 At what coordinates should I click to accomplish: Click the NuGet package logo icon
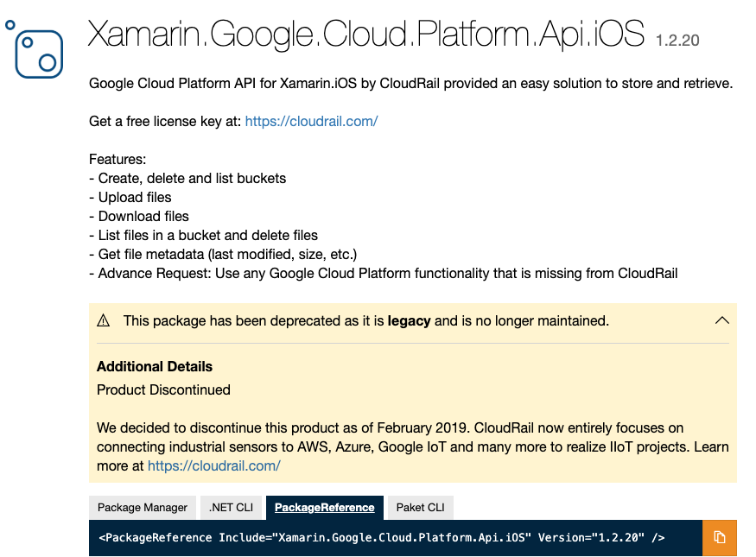pos(35,48)
